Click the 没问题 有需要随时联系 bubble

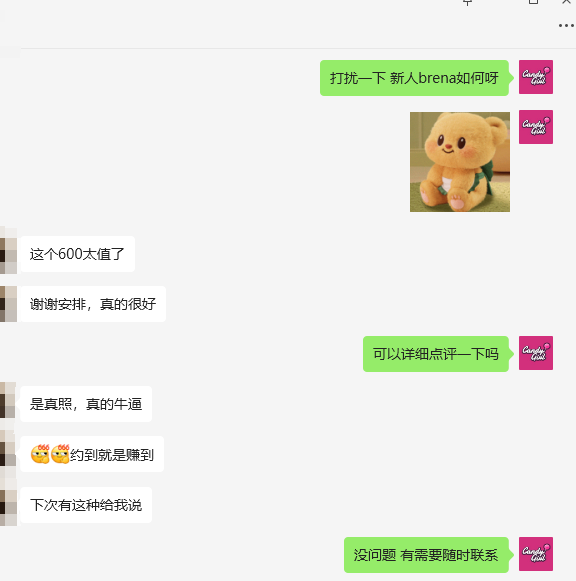(426, 555)
